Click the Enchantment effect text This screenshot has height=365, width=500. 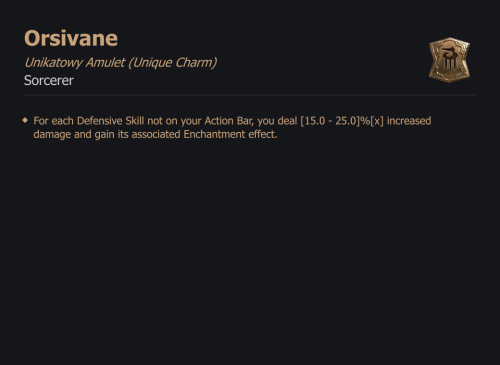(x=230, y=134)
